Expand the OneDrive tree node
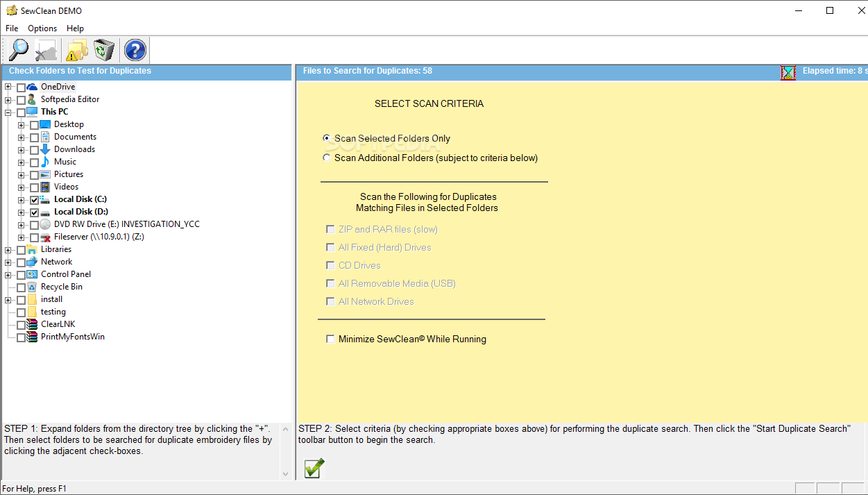 tap(8, 87)
